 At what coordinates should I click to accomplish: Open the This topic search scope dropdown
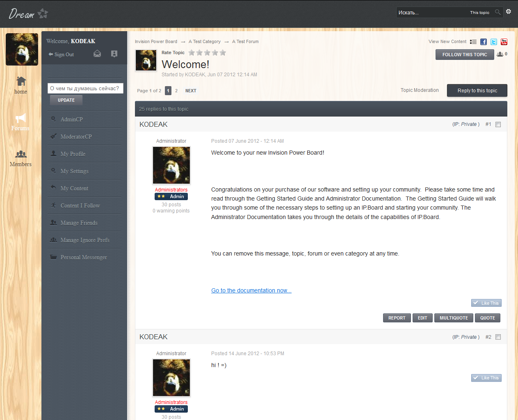tap(479, 13)
